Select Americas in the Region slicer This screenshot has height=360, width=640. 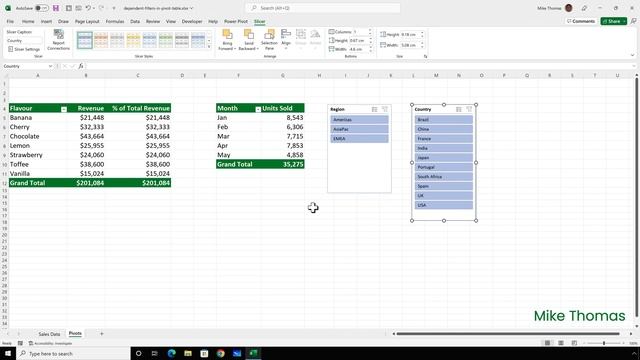coord(359,120)
